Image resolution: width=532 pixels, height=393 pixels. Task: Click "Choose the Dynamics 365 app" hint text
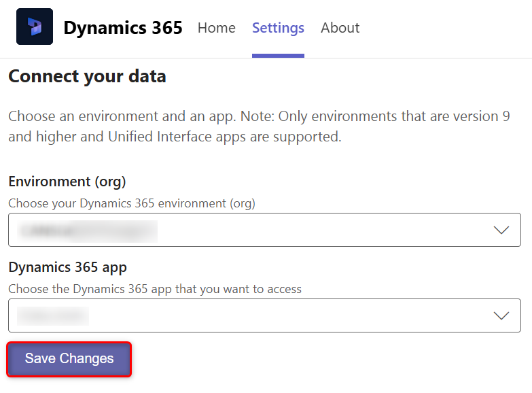155,289
